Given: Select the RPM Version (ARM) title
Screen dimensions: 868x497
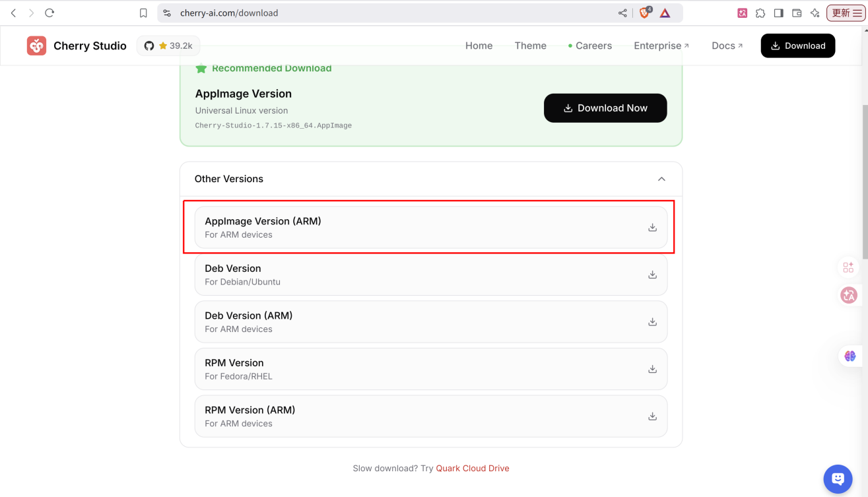Looking at the screenshot, I should point(250,410).
